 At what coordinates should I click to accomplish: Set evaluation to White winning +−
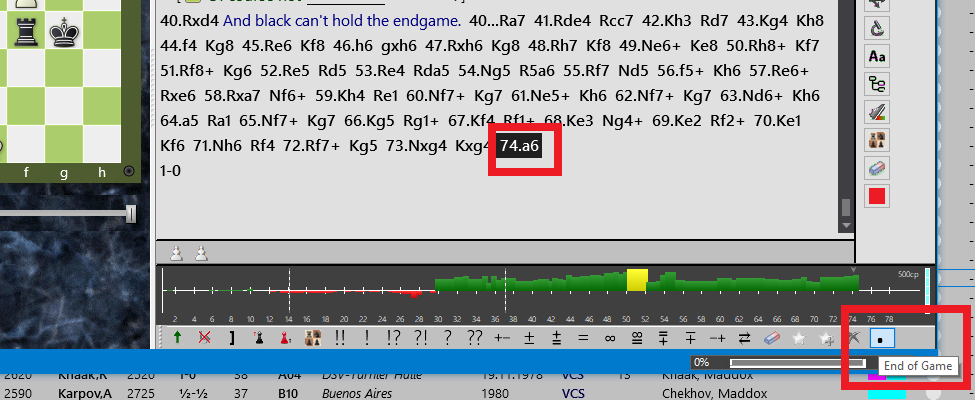[x=502, y=338]
